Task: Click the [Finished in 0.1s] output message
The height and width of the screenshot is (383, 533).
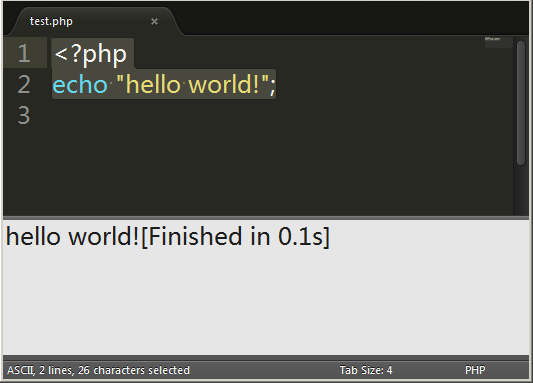Action: click(x=235, y=237)
